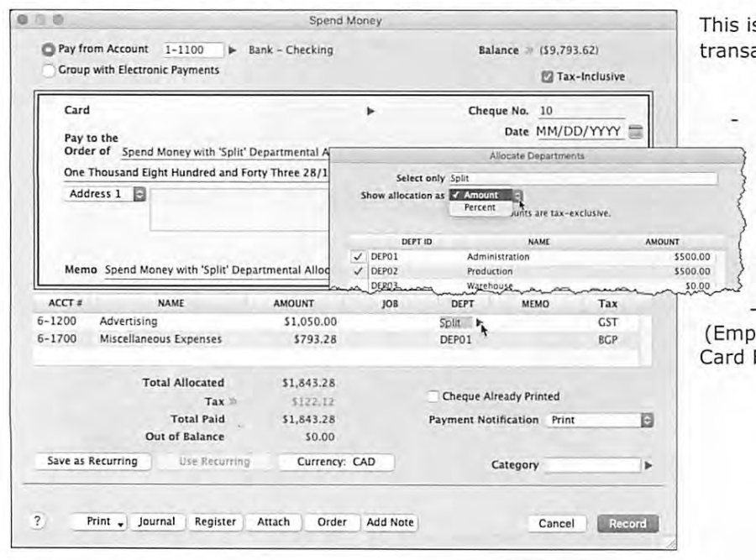Click the Record button

(x=627, y=523)
